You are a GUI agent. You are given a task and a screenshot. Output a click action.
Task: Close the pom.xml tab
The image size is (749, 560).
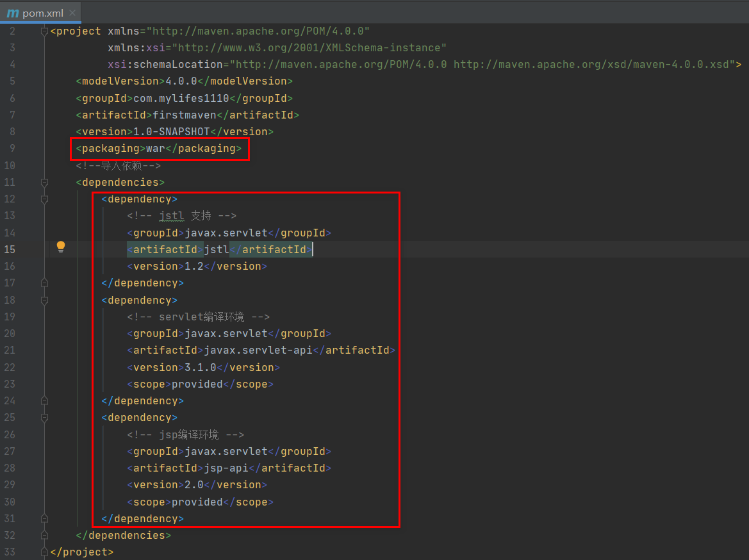(x=72, y=13)
